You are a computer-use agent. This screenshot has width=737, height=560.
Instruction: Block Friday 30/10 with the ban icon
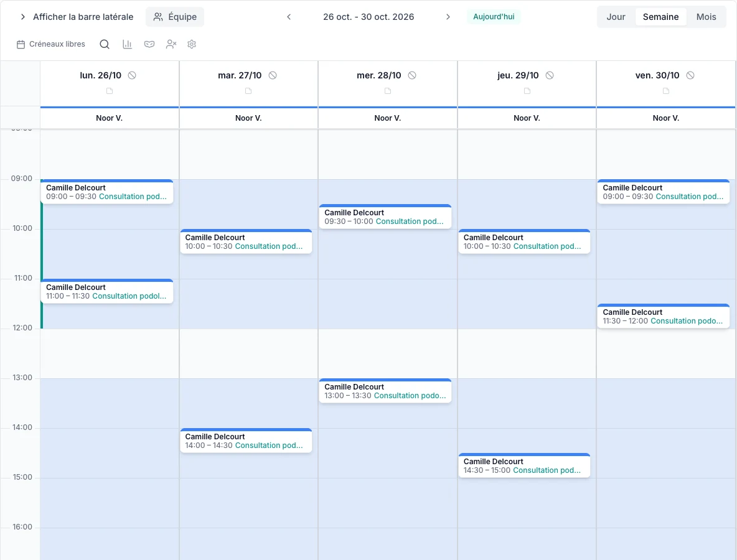click(690, 75)
